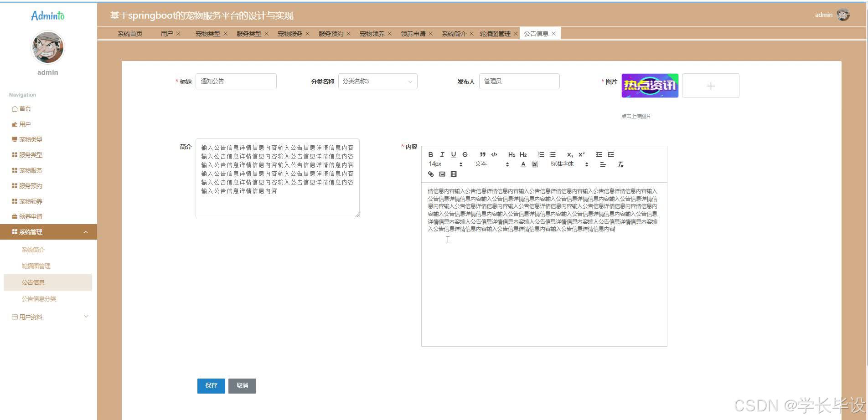This screenshot has width=868, height=420.
Task: Collapse the 系统管理 sidebar section
Action: pos(48,232)
